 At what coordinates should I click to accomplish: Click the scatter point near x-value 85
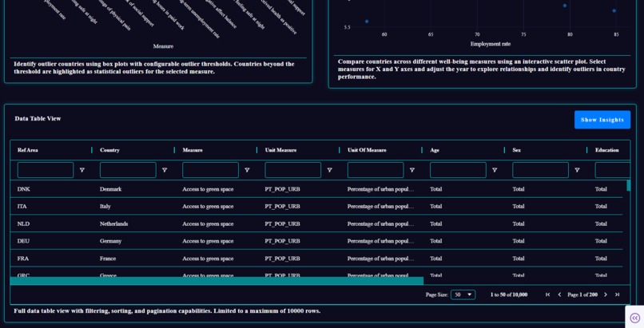(x=614, y=11)
